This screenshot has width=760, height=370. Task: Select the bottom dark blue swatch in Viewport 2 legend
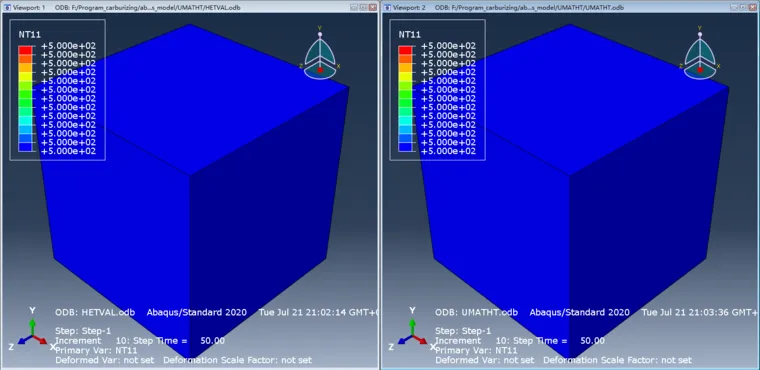pos(405,147)
